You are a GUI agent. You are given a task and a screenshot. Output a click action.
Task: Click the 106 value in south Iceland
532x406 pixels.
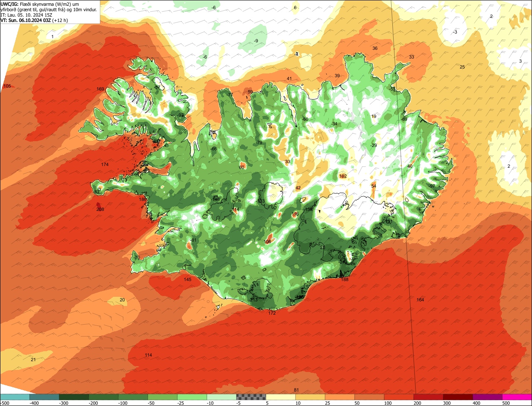pyautogui.click(x=268, y=242)
